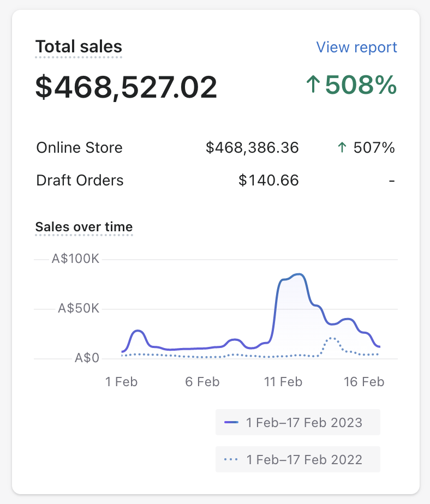Click the A$100K axis label

pos(75,259)
